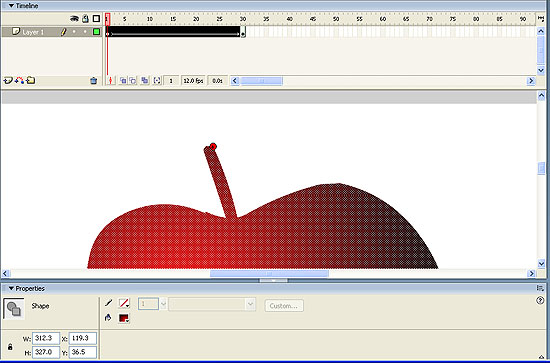550x363 pixels.
Task: Click the W width field 312.3
Action: pyautogui.click(x=46, y=338)
